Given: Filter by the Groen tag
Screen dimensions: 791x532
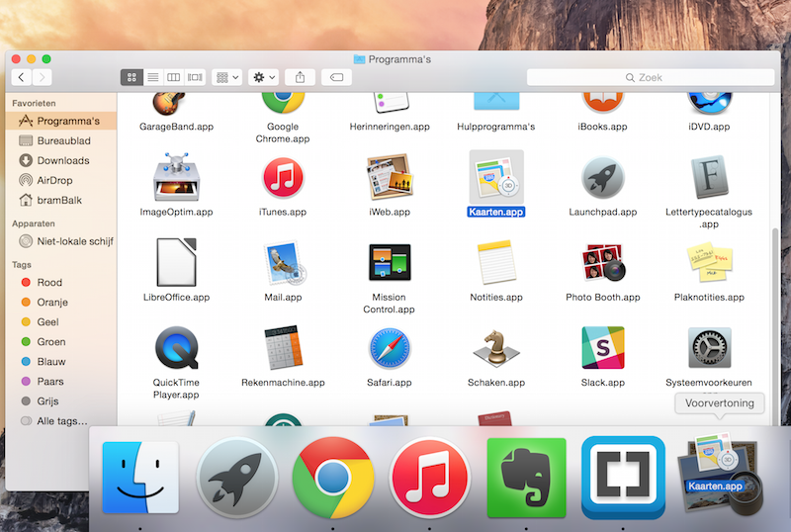Looking at the screenshot, I should (61, 342).
